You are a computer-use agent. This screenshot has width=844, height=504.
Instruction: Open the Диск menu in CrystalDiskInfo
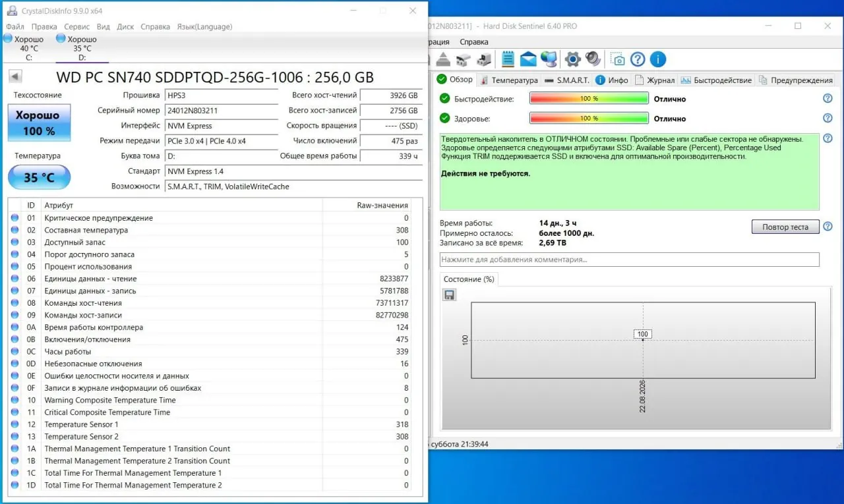pyautogui.click(x=125, y=27)
